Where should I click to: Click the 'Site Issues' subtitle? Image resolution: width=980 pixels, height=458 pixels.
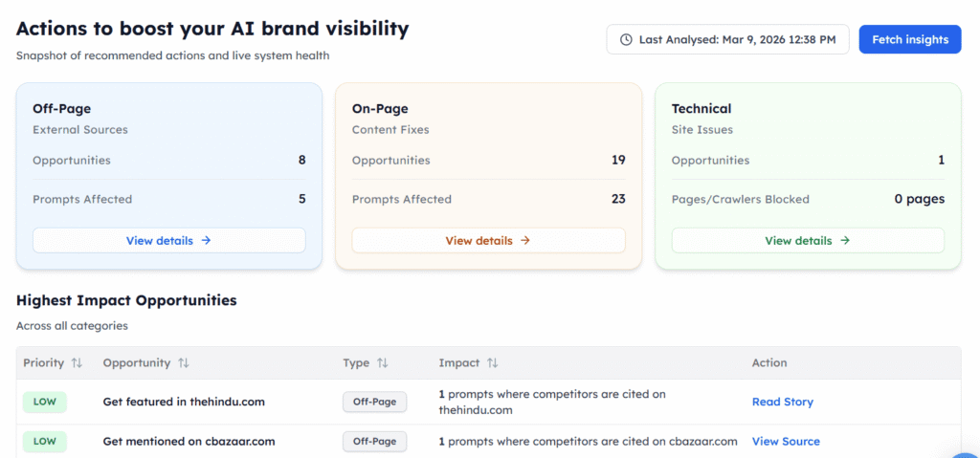click(702, 130)
